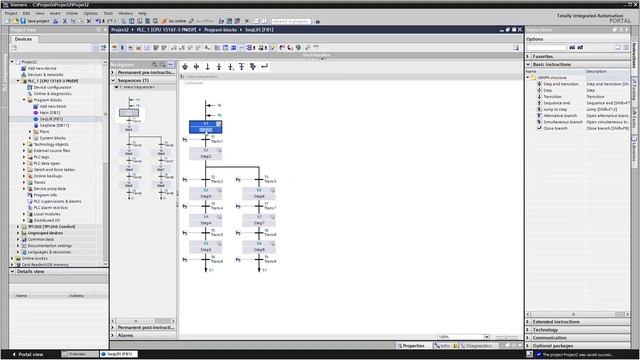
Task: Click the Jump to step toolbar icon
Action: pos(231,67)
